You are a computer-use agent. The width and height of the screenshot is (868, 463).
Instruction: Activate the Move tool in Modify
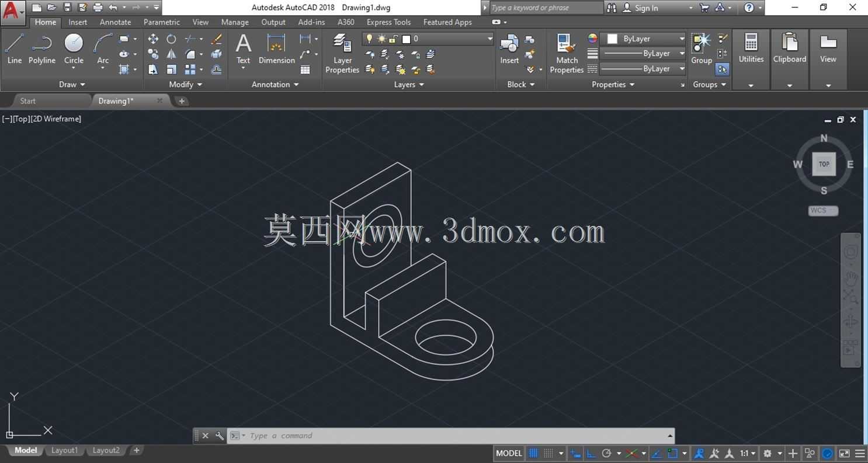[x=153, y=39]
